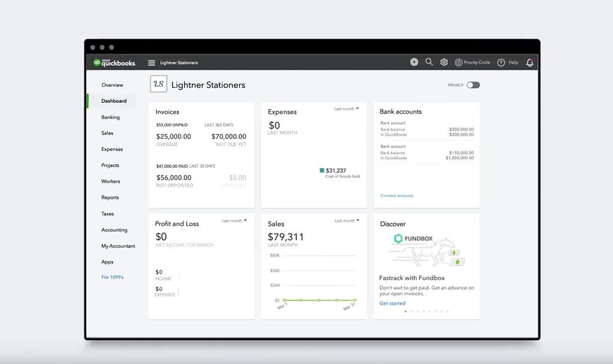This screenshot has width=613, height=364.
Task: Click the Priority Circle icon
Action: pos(458,62)
